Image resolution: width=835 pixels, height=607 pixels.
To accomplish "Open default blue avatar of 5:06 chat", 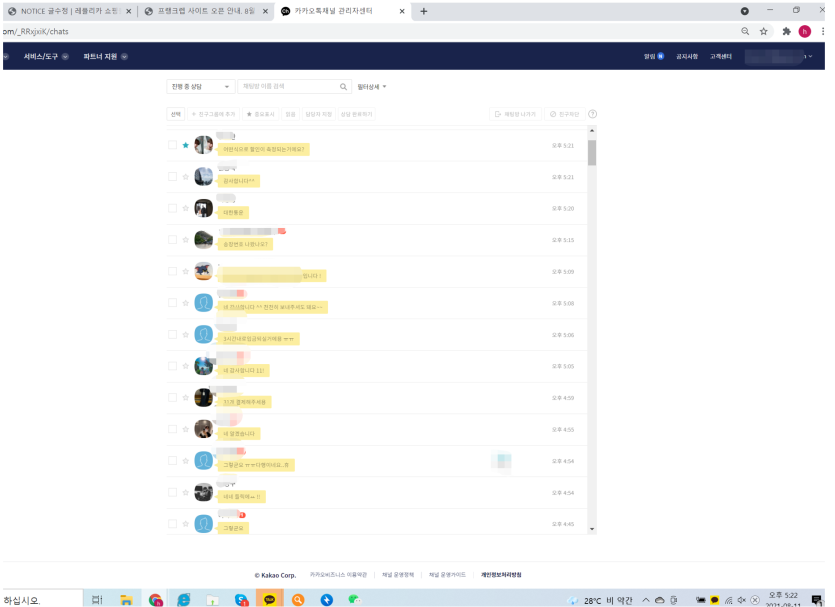I will coord(203,334).
